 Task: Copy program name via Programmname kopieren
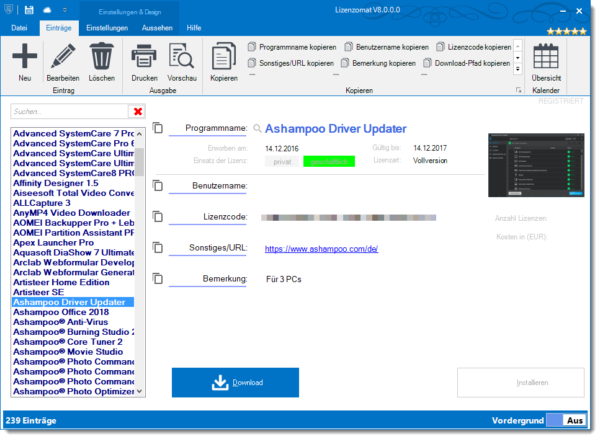tap(292, 47)
